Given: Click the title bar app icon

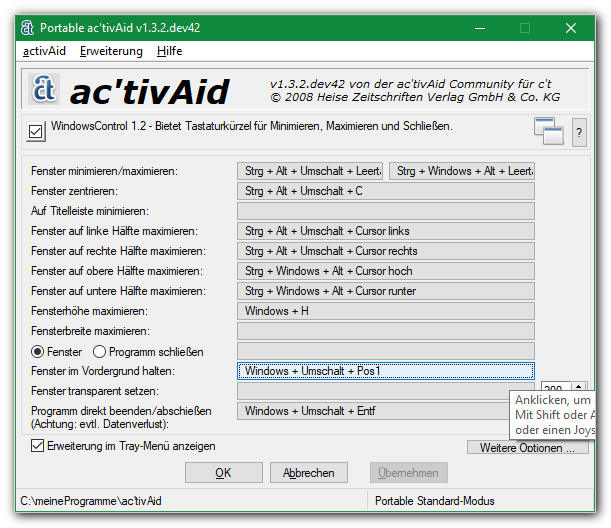Looking at the screenshot, I should pos(27,28).
